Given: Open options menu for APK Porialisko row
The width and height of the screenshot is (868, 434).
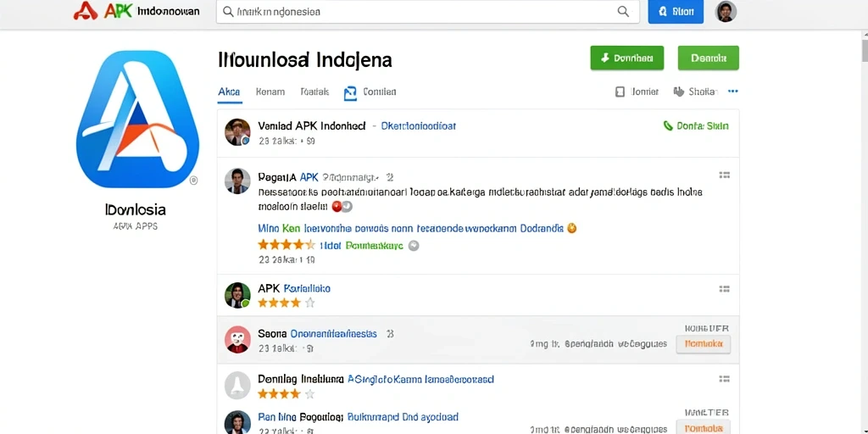Looking at the screenshot, I should point(724,288).
